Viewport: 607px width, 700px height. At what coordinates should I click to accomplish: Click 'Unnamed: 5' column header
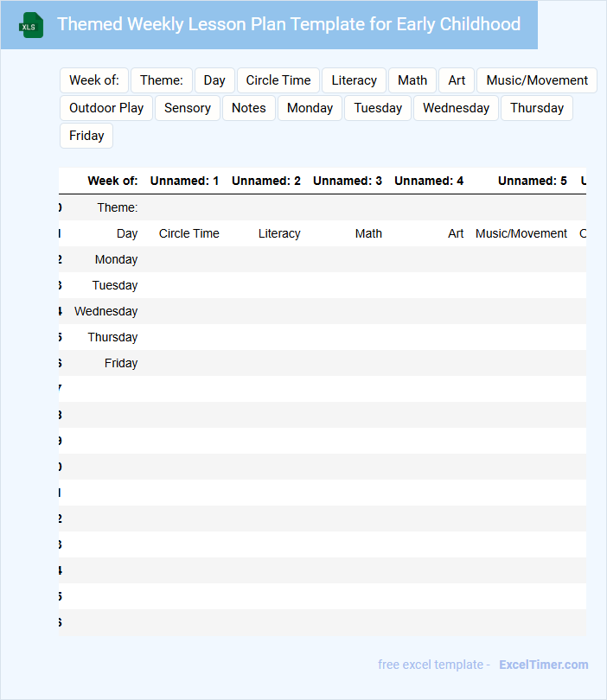533,181
